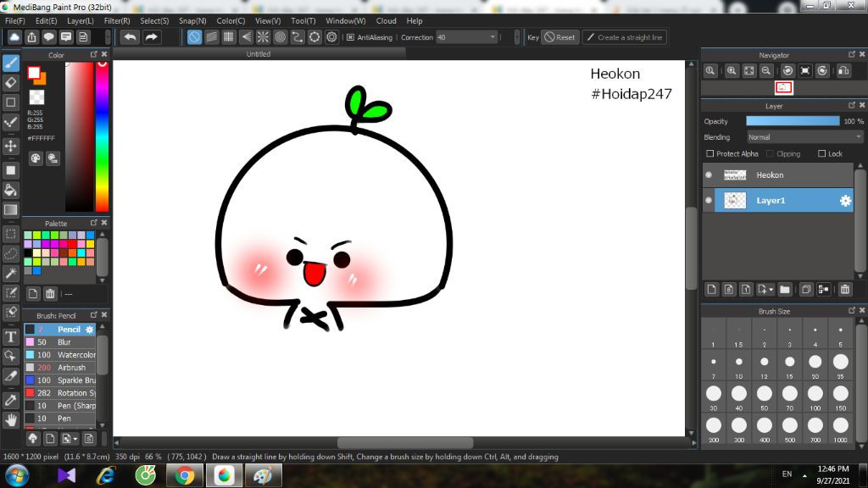868x488 pixels.
Task: Turn snap off icon
Action: click(x=194, y=37)
